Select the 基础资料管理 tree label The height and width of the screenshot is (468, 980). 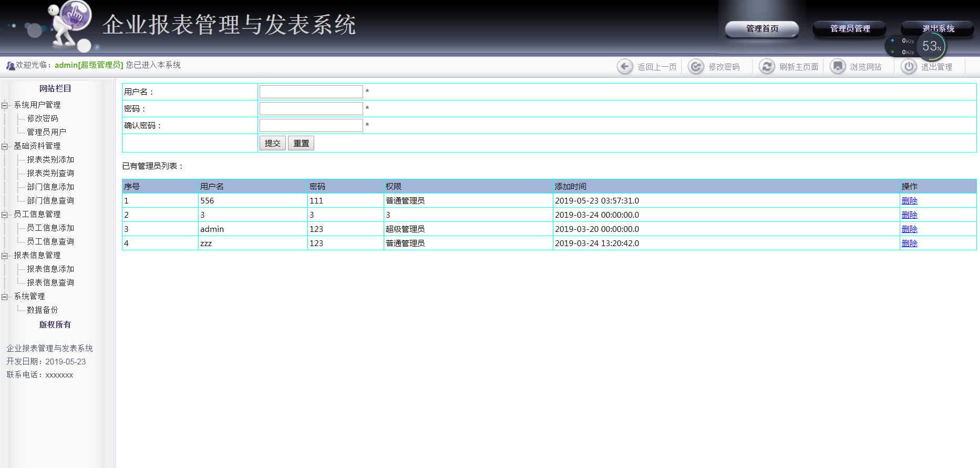37,146
